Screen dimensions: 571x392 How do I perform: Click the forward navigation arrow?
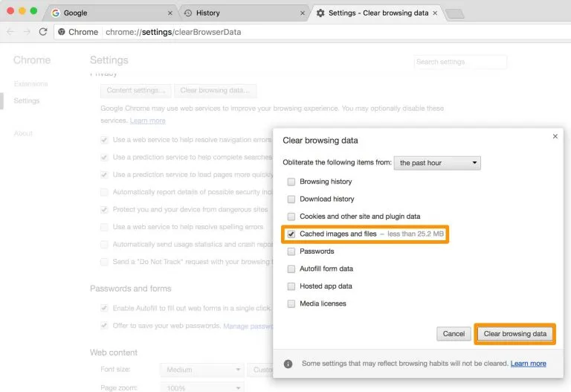(27, 32)
